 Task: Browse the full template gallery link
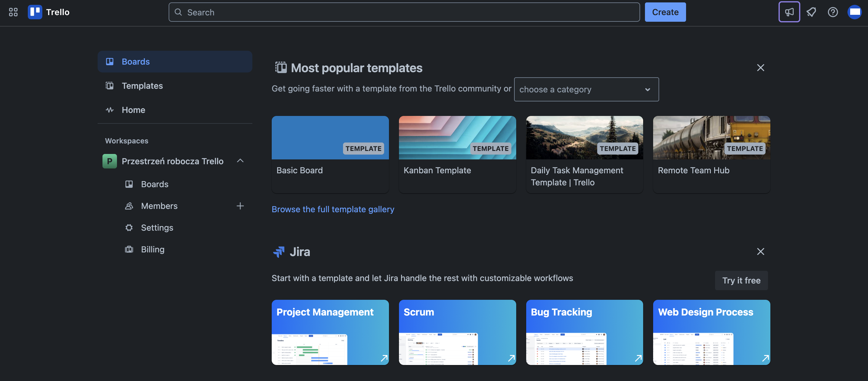click(333, 209)
